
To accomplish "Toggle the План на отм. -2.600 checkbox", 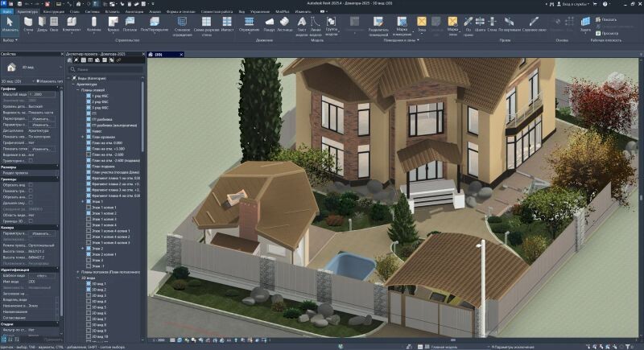I will pos(89,154).
